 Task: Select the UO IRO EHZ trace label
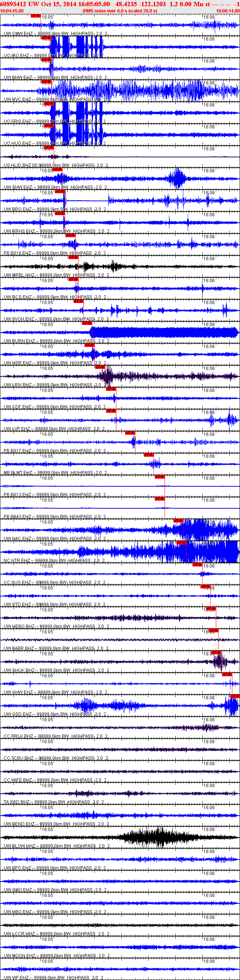point(53,56)
